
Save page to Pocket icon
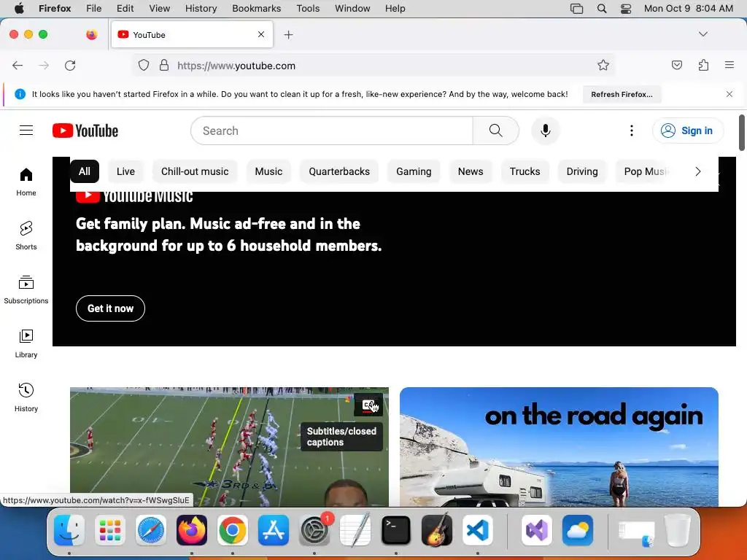click(677, 65)
